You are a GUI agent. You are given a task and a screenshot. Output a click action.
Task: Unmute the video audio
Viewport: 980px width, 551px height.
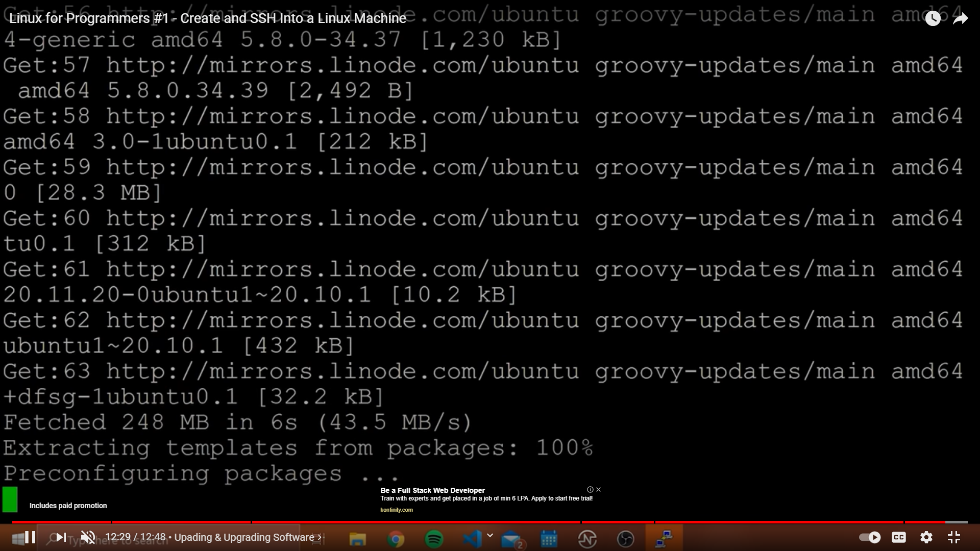88,537
